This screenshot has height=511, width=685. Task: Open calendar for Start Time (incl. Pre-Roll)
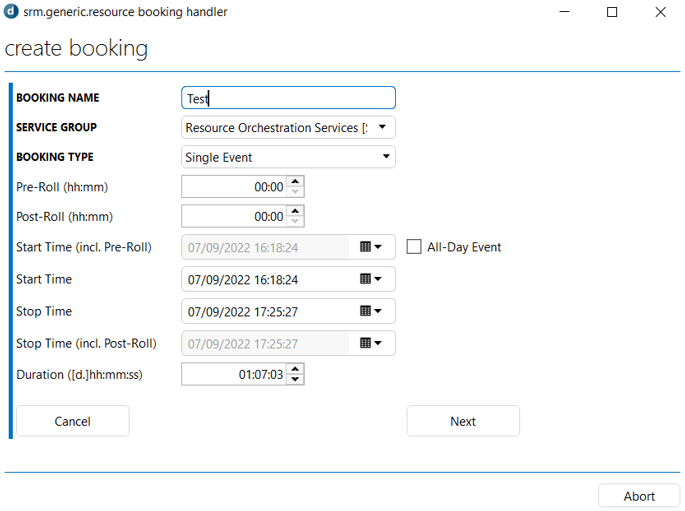point(370,247)
